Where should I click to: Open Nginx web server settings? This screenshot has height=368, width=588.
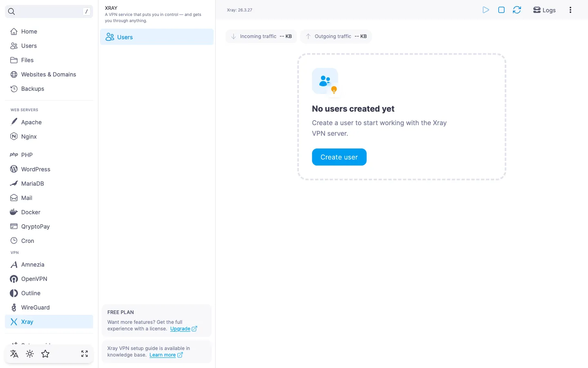click(49, 137)
